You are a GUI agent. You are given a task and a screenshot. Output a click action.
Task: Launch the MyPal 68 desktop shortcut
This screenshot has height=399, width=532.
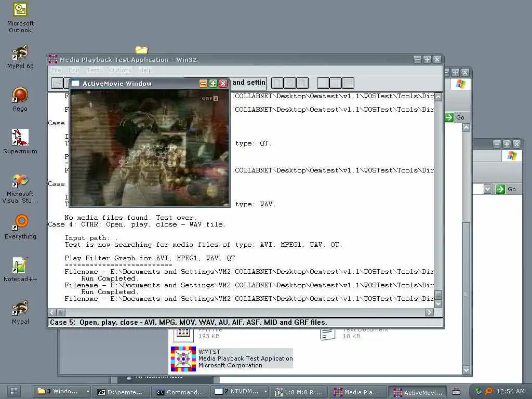point(20,57)
